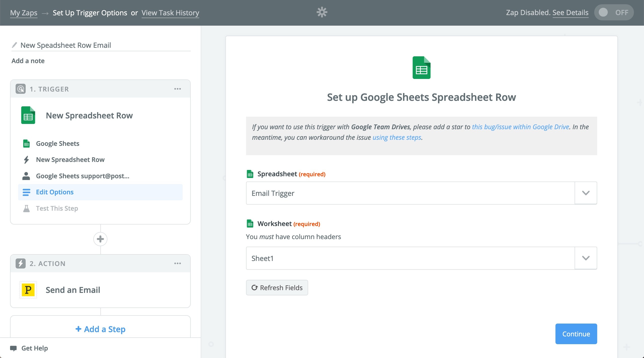Select the Edit Options step

(x=100, y=192)
